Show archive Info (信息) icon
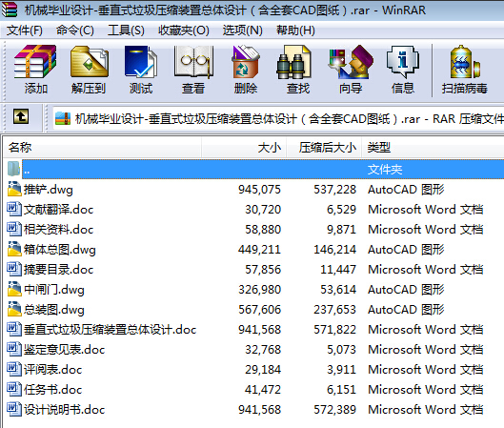Image resolution: width=504 pixels, height=428 pixels. click(403, 61)
